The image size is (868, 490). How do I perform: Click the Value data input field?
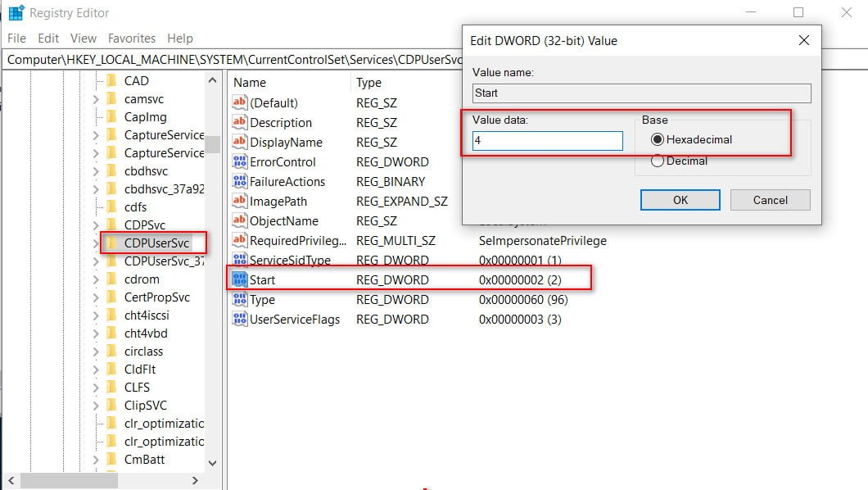coord(548,141)
